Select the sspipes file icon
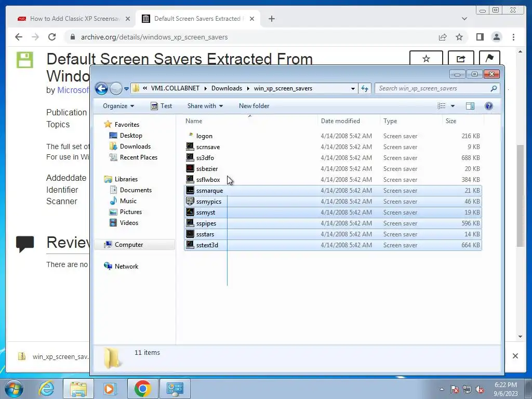The height and width of the screenshot is (399, 532). pos(190,223)
